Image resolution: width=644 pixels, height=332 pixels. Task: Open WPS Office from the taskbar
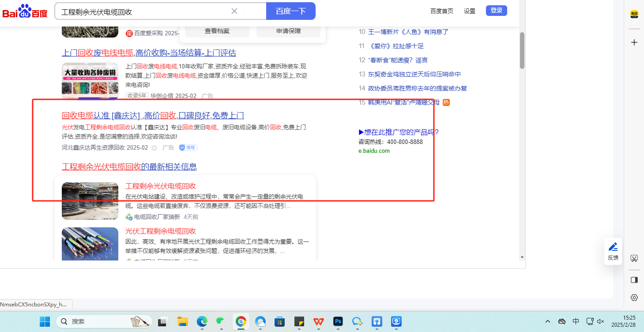[318, 321]
